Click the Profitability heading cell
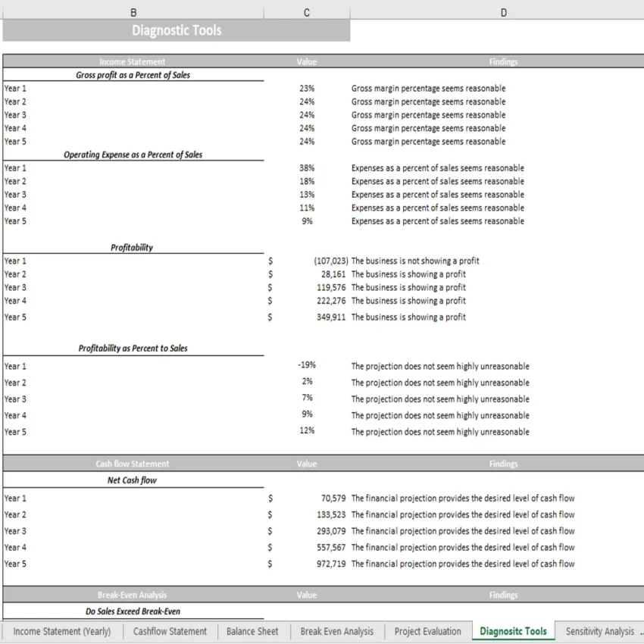This screenshot has height=644, width=644. 133,247
